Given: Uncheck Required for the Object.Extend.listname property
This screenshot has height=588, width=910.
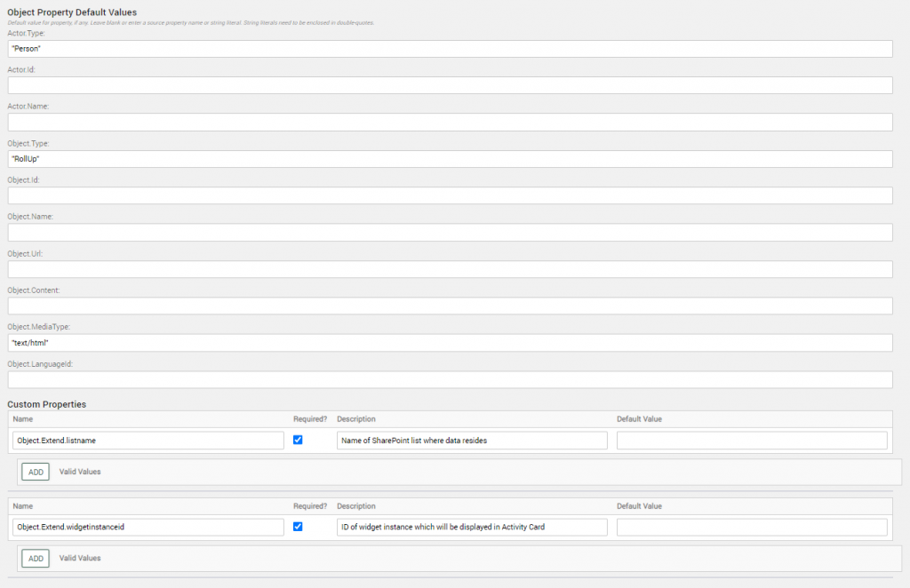Looking at the screenshot, I should 298,440.
